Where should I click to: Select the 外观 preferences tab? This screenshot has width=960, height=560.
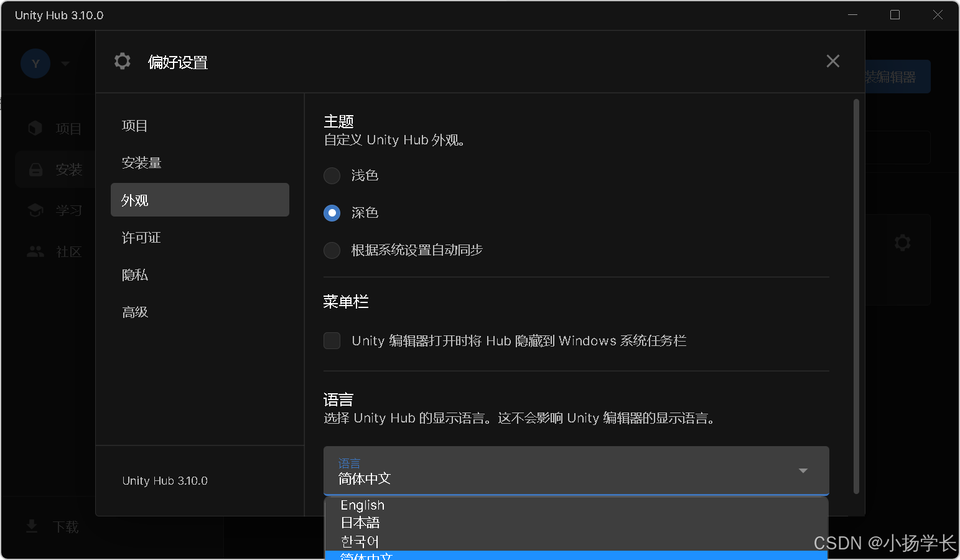200,200
